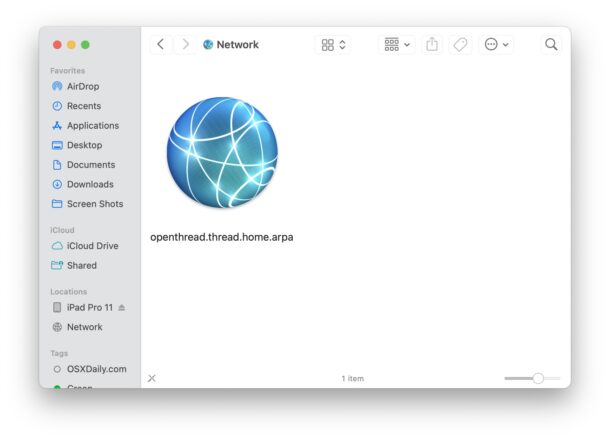610x440 pixels.
Task: Click the yellow minimize window button
Action: click(x=71, y=45)
